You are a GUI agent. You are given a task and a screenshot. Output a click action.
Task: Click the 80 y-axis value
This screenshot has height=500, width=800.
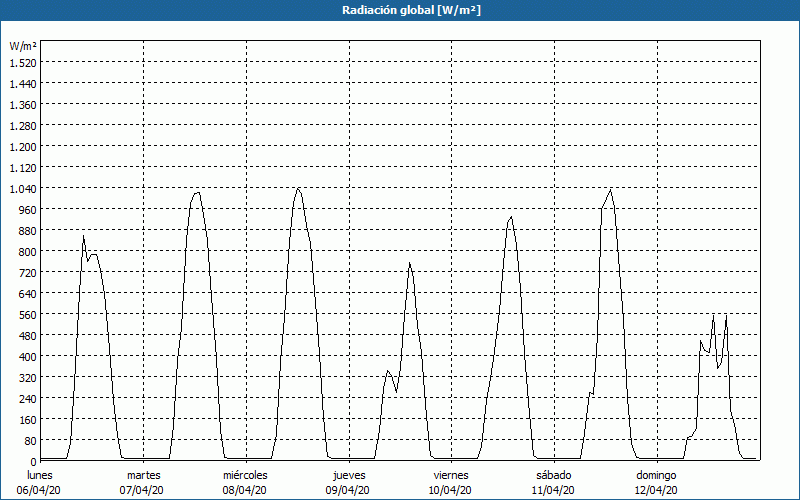(x=31, y=441)
